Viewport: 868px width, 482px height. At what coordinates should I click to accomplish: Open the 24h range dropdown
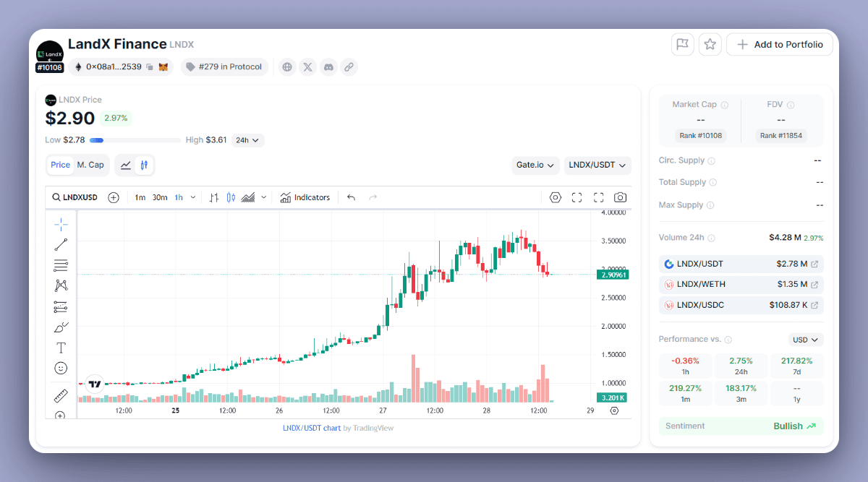[x=248, y=140]
